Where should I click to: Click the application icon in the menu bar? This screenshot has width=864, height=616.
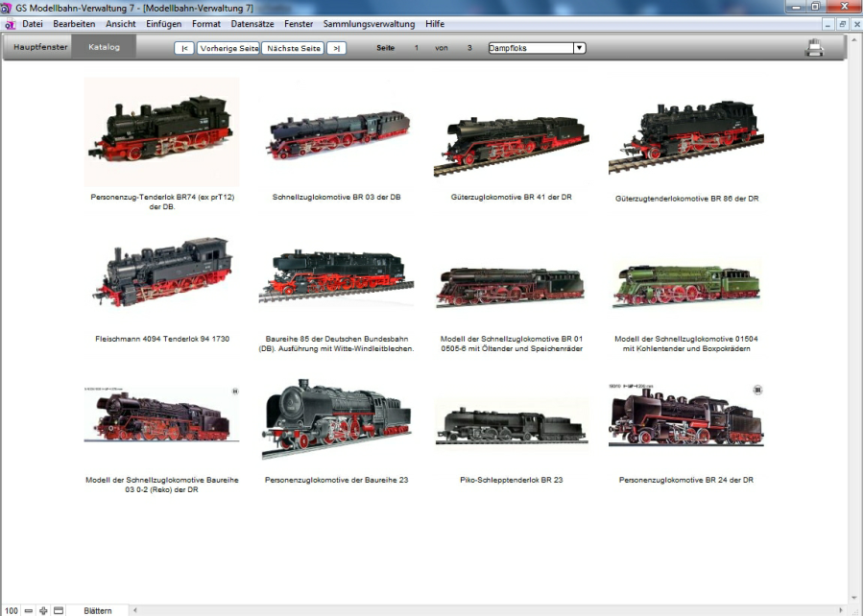10,24
